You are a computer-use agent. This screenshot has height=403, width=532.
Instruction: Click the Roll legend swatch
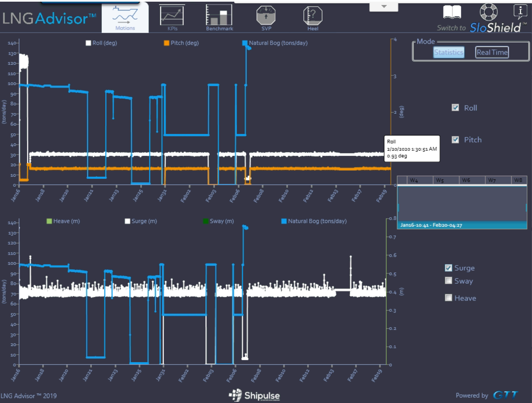[x=88, y=43]
